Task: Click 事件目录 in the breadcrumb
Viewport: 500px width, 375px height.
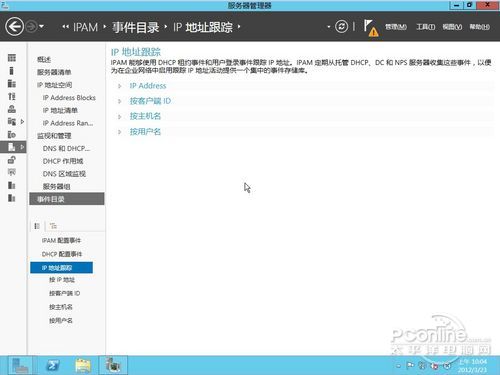Action: [136, 27]
